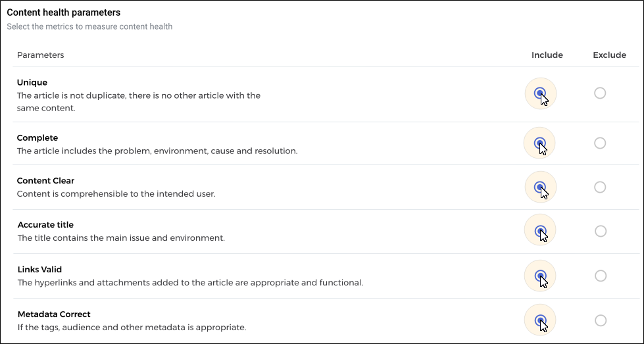Click the Links Valid parameter label
The height and width of the screenshot is (344, 644).
tap(39, 270)
